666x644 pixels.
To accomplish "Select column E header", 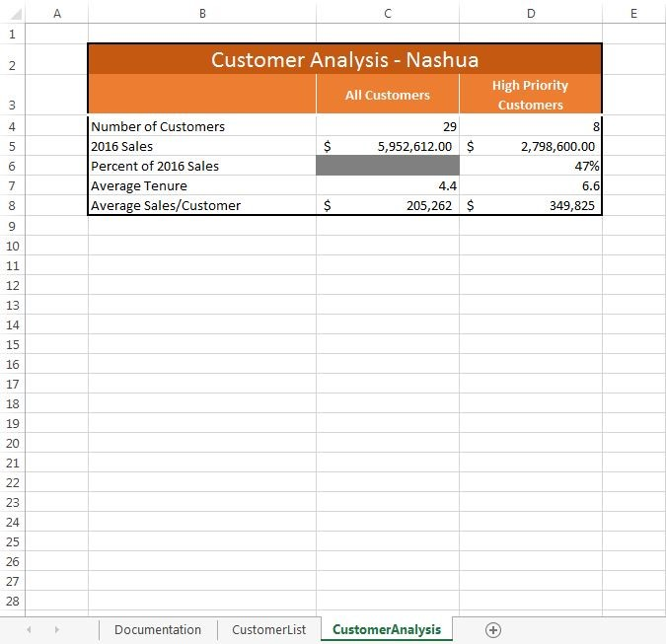I will (x=633, y=14).
